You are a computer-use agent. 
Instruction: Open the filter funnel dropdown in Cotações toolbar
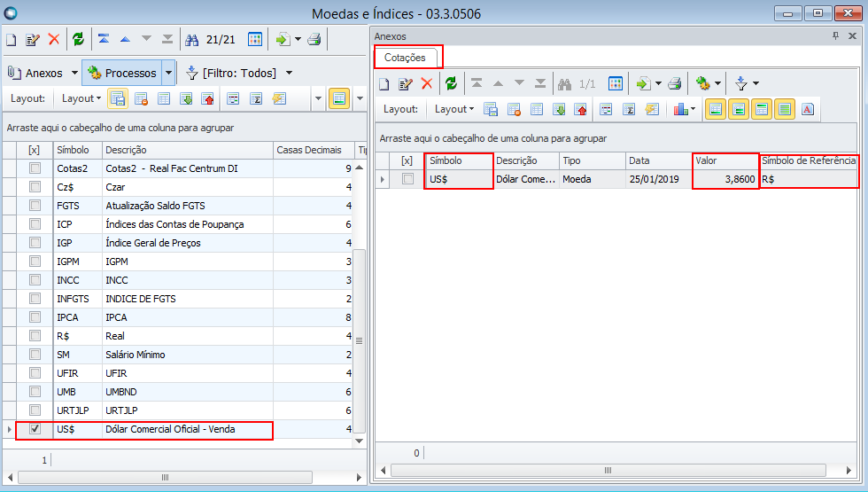click(x=756, y=83)
